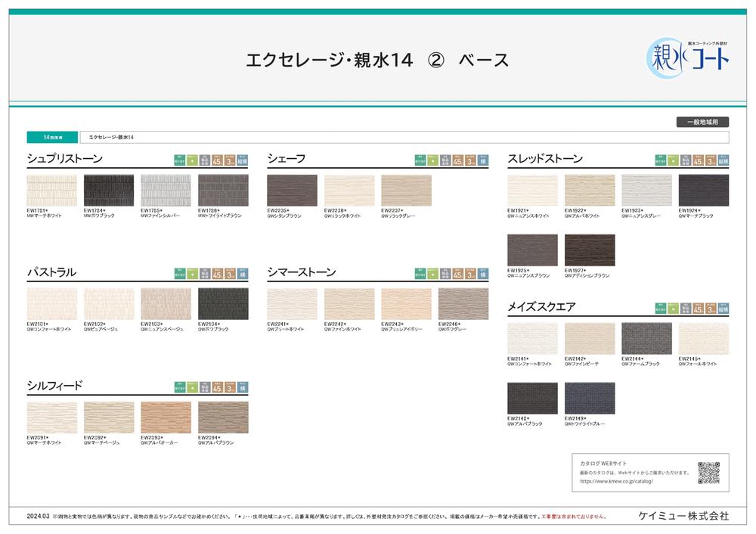
Task: Click the 3mm badge icon beside シェーフ
Action: coord(470,160)
